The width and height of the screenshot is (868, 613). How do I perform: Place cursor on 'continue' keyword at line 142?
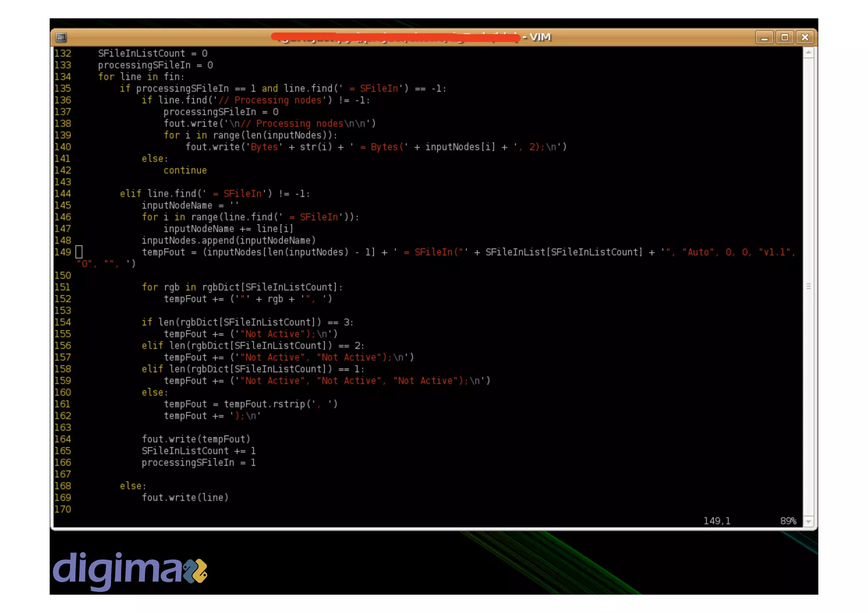pyautogui.click(x=185, y=170)
